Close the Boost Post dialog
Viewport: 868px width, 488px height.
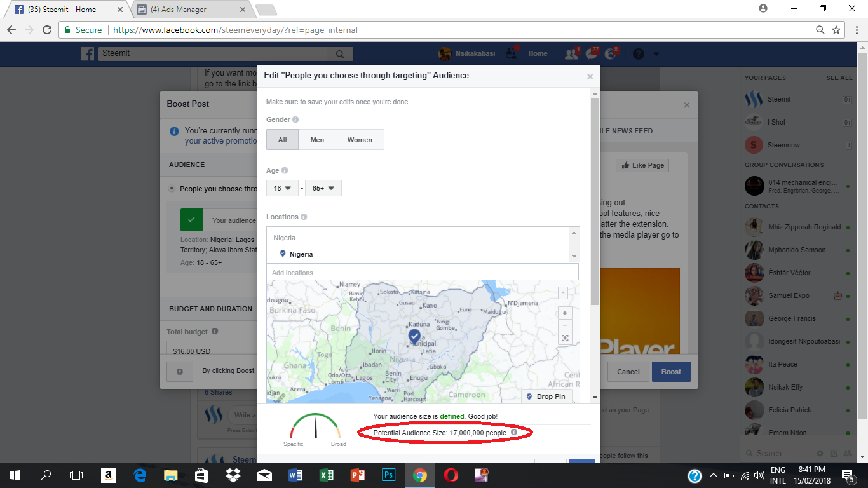click(686, 105)
